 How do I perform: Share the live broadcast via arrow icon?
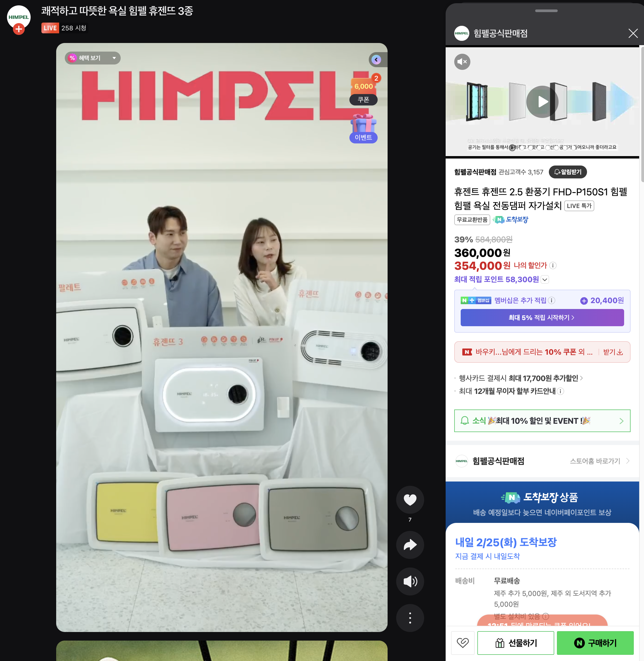click(x=410, y=545)
